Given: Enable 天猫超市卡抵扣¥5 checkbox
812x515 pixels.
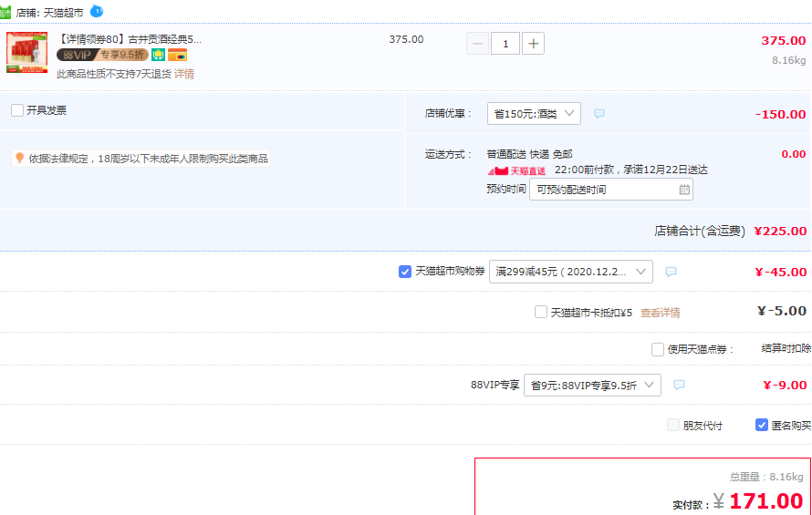Looking at the screenshot, I should pos(541,312).
